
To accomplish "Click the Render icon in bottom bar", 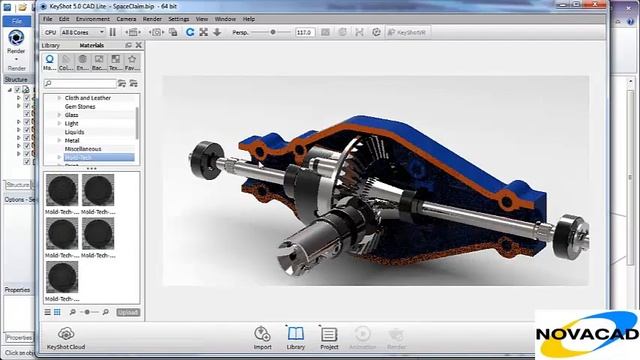I will 396,338.
